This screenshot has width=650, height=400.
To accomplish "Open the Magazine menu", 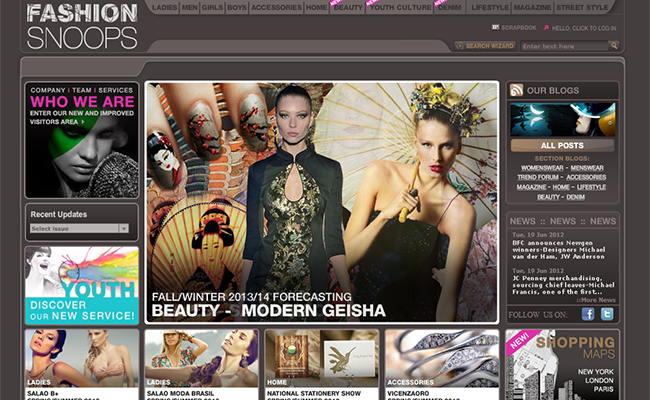I will tap(532, 7).
